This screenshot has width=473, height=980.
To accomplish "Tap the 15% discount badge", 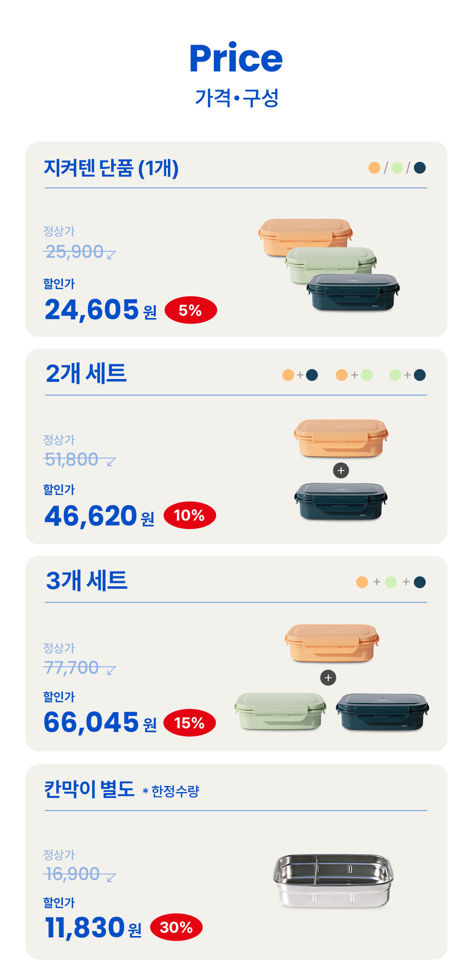I will [x=189, y=723].
